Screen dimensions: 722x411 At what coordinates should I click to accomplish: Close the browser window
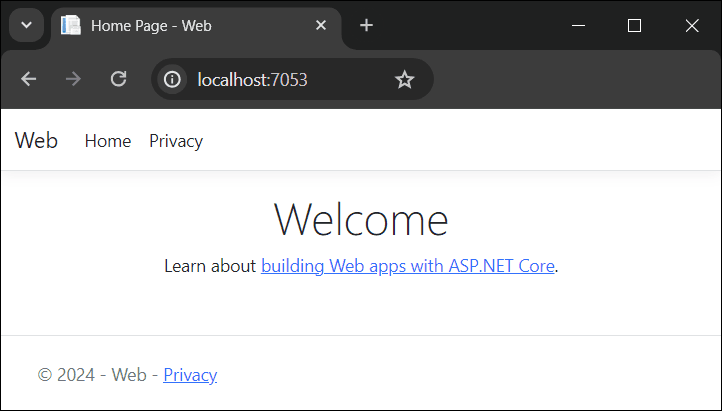pos(692,25)
